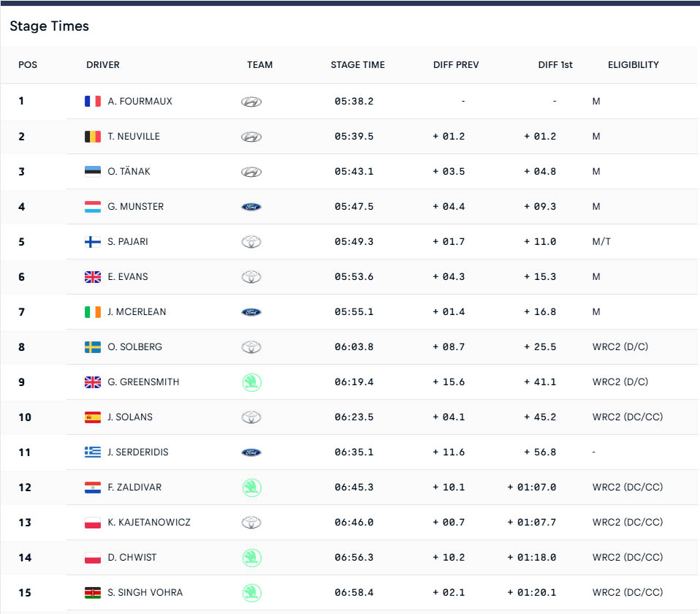
Task: Click the Toyota logo in K. Kajetanowicz's row
Action: 251,523
